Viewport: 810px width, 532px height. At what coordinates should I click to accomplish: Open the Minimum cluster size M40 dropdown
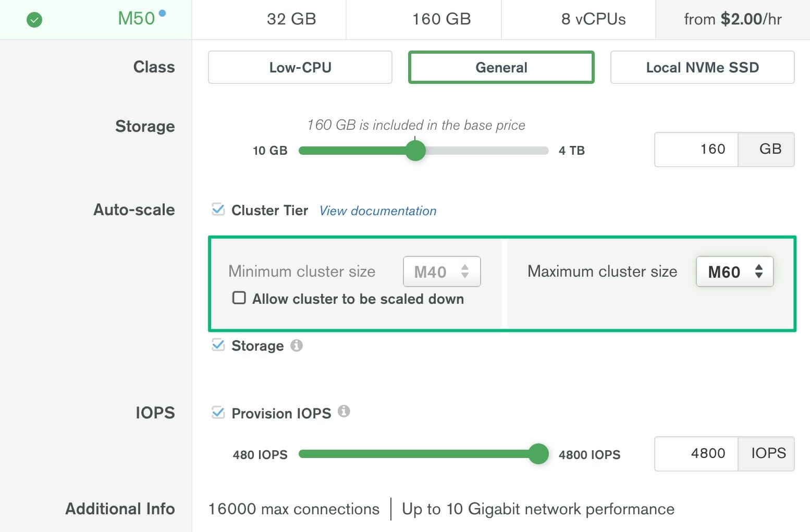[x=441, y=271]
